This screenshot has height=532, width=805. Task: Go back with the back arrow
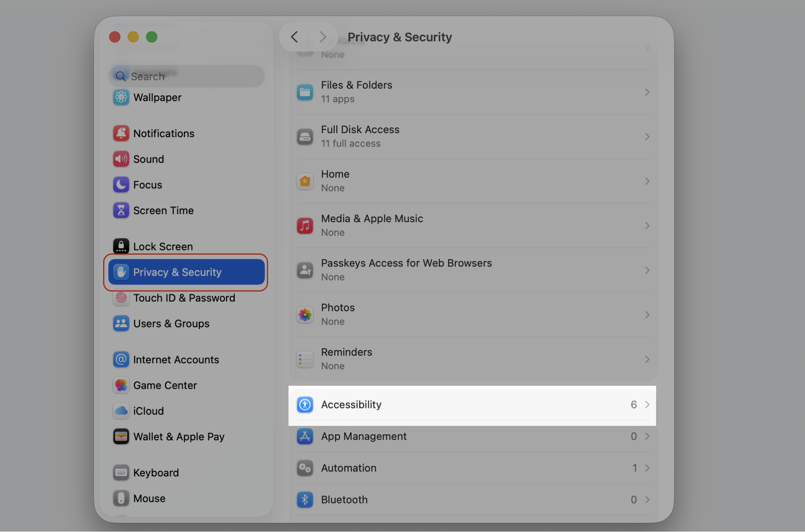[x=294, y=37]
